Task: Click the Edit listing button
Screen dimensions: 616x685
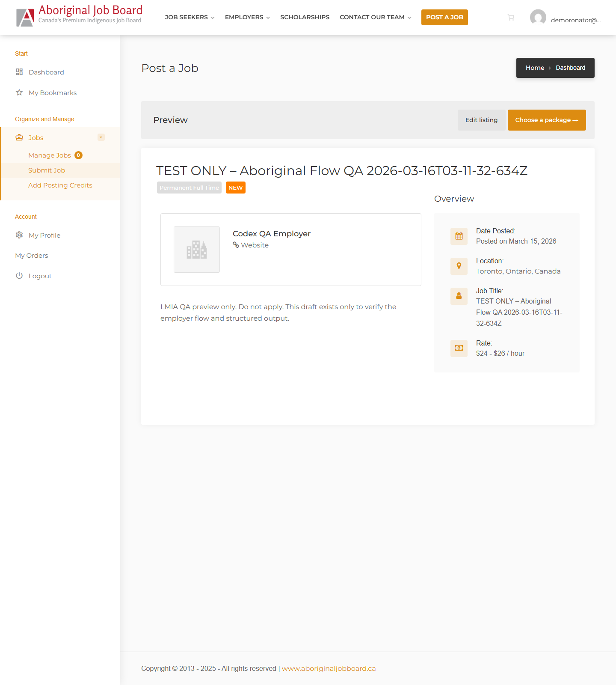Action: click(x=481, y=120)
